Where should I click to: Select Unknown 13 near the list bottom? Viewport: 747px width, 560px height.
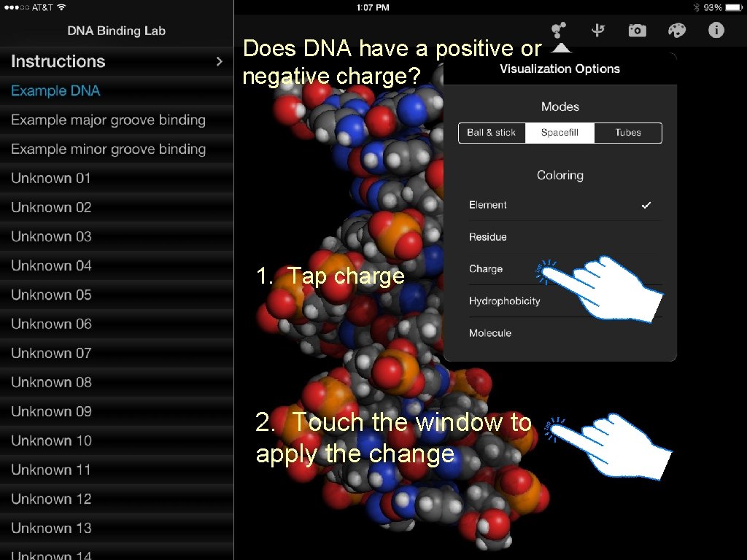(x=51, y=528)
